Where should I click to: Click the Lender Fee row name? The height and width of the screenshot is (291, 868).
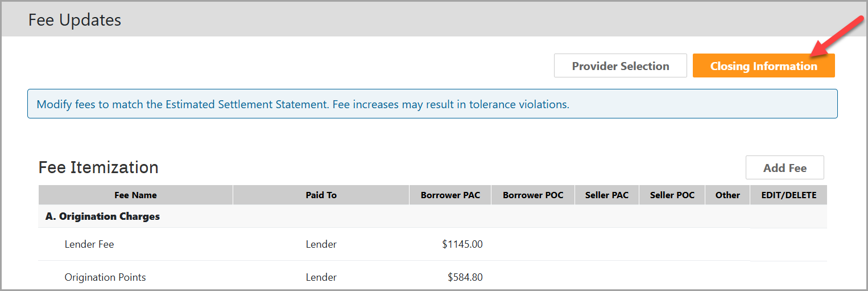(89, 244)
